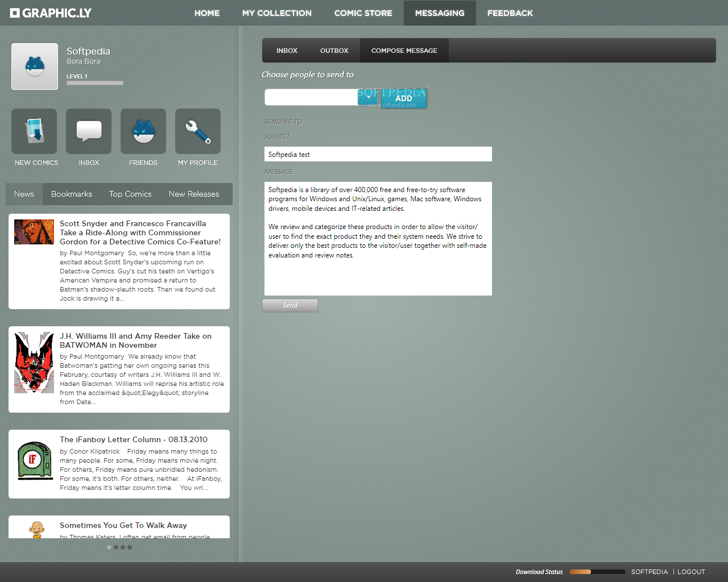The height and width of the screenshot is (582, 728).
Task: Click the iFanboy logo thumbnail
Action: 35,460
